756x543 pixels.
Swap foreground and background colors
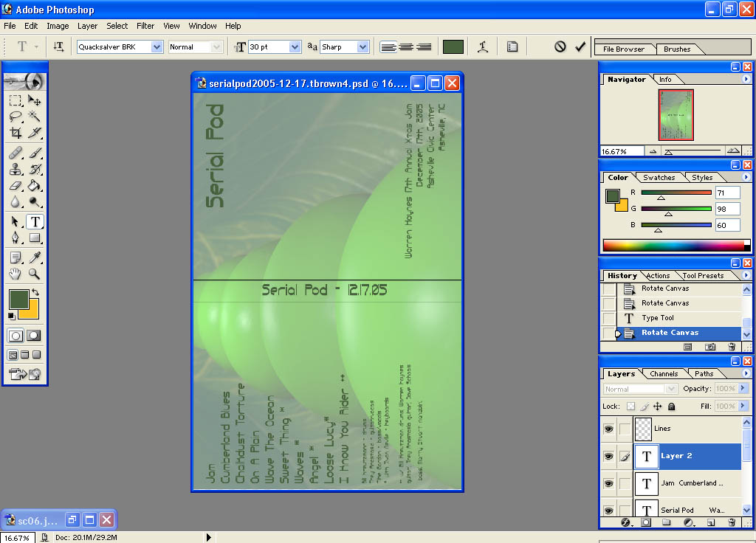35,292
